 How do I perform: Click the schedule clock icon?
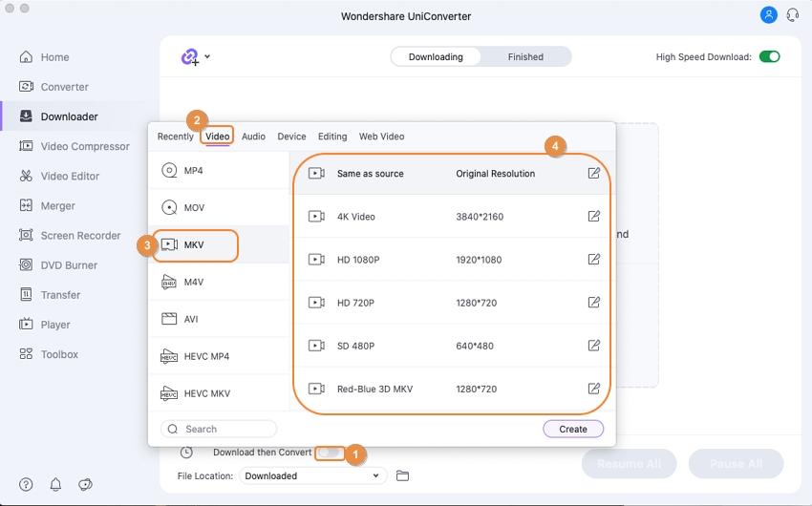click(x=186, y=453)
